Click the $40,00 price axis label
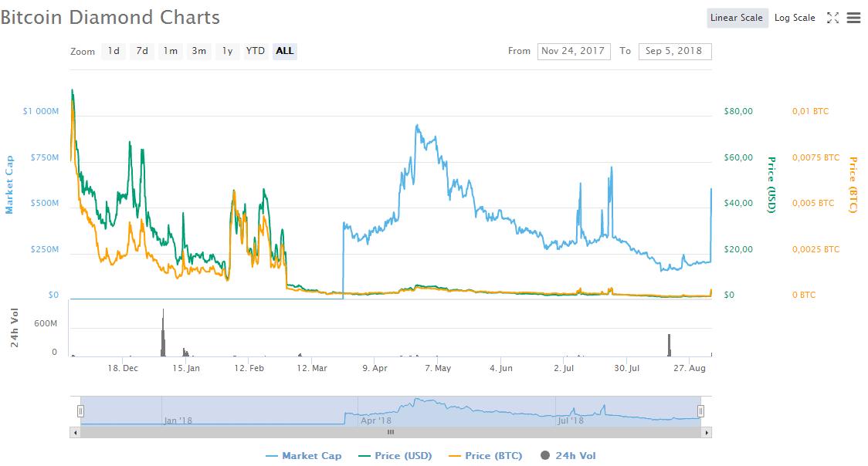 pyautogui.click(x=738, y=203)
